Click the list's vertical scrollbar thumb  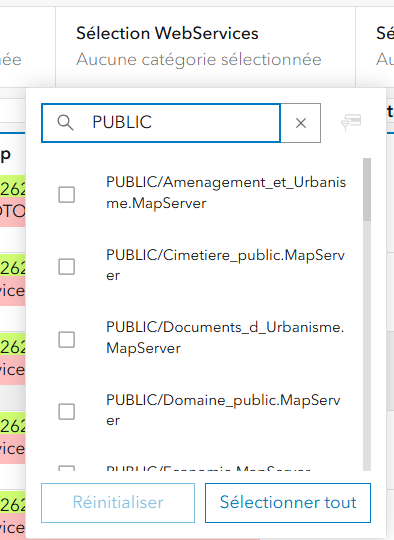(367, 189)
